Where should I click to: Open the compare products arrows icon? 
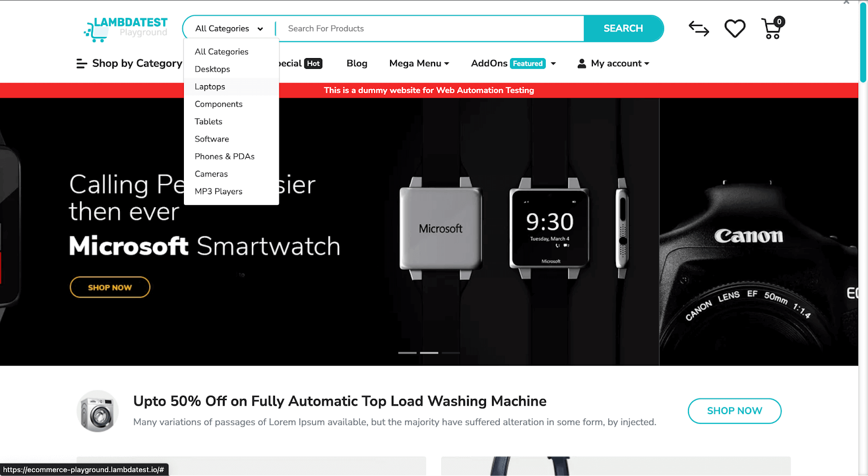pos(699,28)
